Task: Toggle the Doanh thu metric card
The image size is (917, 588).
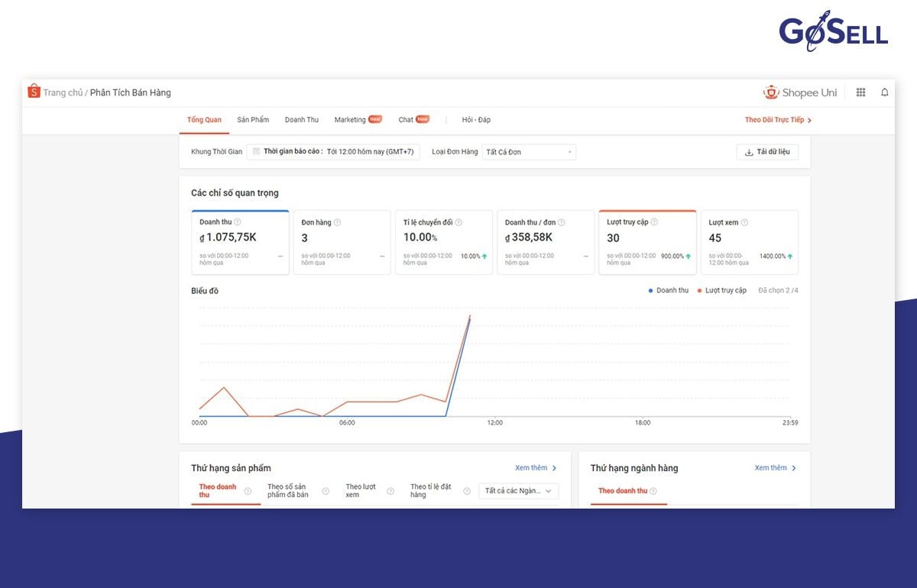Action: point(240,242)
